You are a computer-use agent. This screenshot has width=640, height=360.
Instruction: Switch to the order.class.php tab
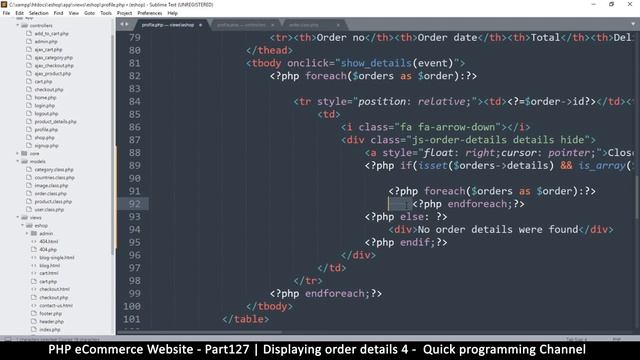pos(304,25)
